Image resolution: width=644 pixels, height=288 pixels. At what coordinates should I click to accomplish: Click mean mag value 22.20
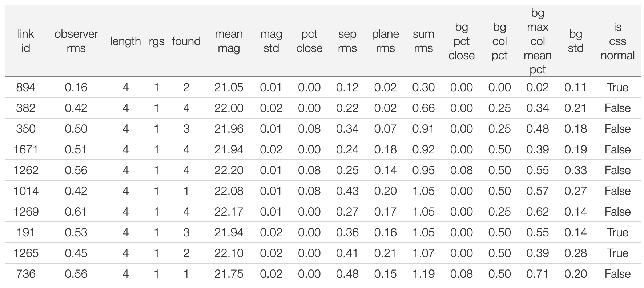click(229, 170)
